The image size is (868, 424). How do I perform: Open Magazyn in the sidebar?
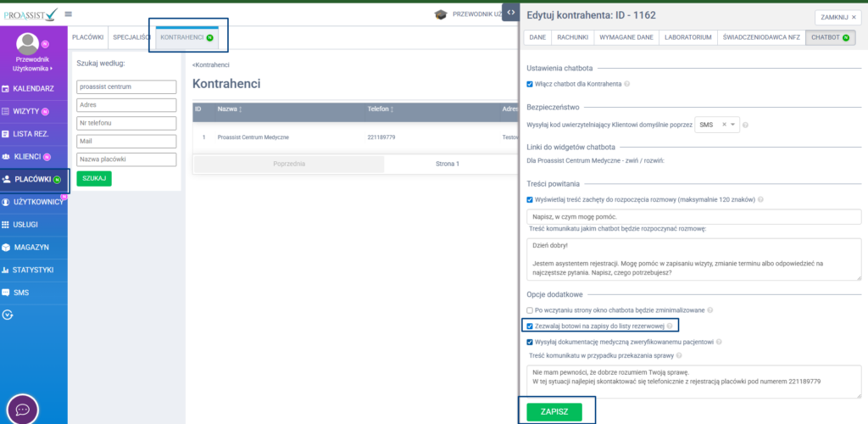tap(31, 247)
